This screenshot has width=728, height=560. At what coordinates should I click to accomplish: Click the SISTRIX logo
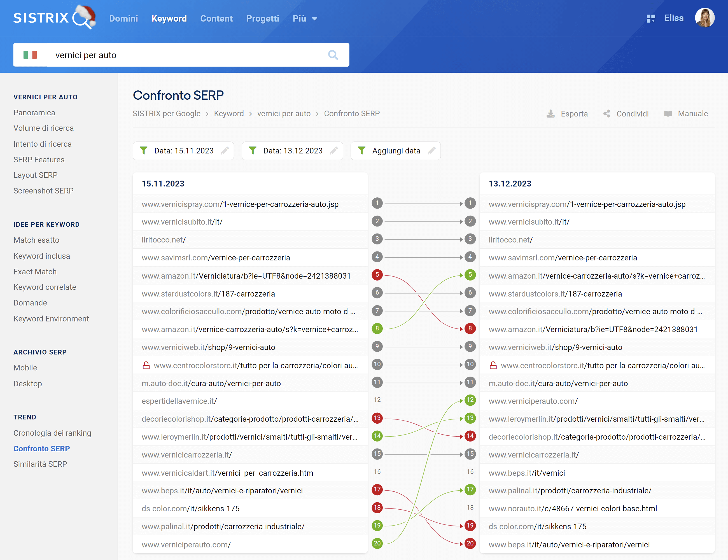[54, 17]
